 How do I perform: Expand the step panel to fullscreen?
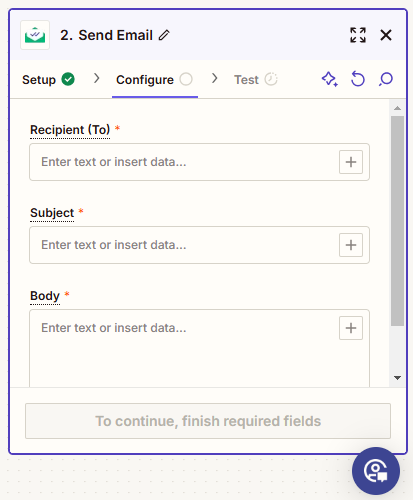tap(358, 35)
